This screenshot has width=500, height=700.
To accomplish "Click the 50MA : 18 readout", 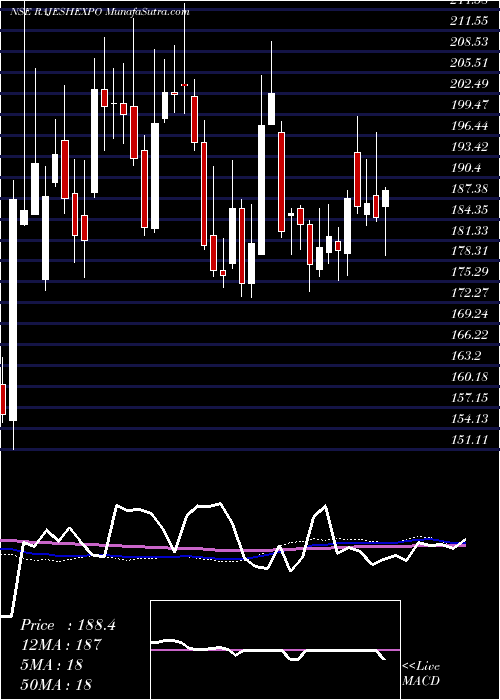I will click(x=56, y=684).
